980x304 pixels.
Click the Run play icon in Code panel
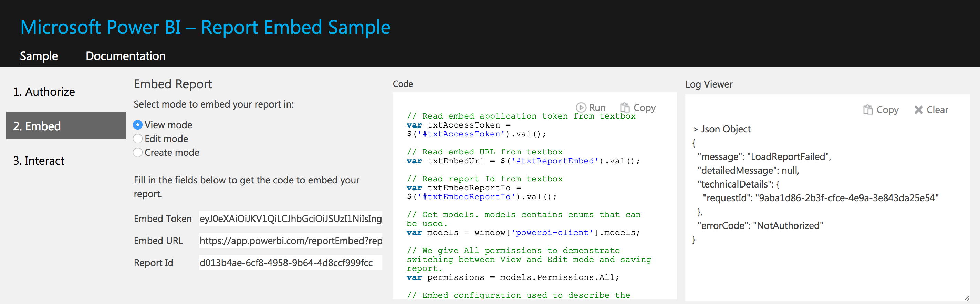[x=581, y=108]
